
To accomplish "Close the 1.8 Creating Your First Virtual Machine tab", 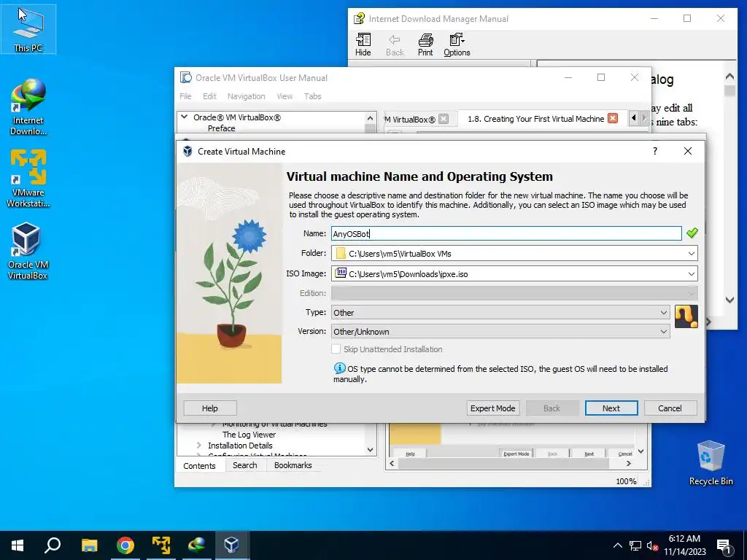I will 613,118.
